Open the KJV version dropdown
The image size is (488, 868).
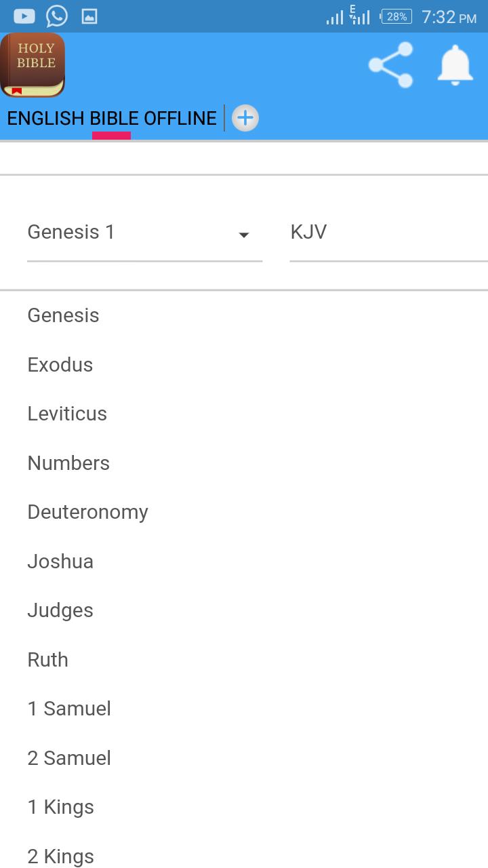click(388, 232)
